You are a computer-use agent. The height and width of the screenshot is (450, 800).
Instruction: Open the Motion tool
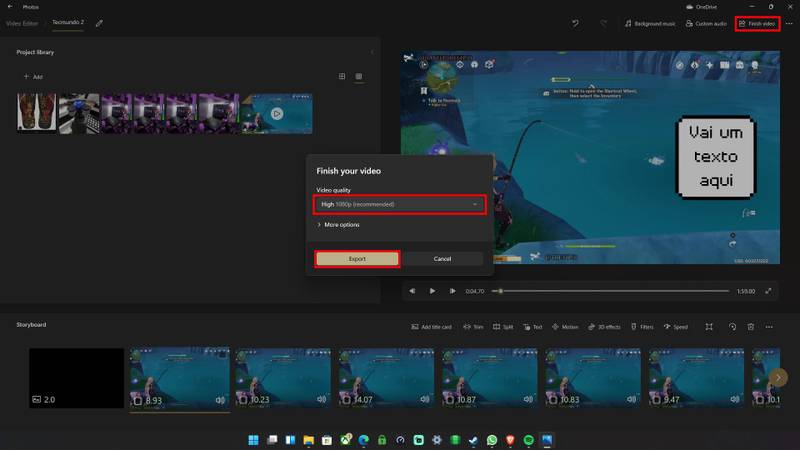tap(565, 327)
